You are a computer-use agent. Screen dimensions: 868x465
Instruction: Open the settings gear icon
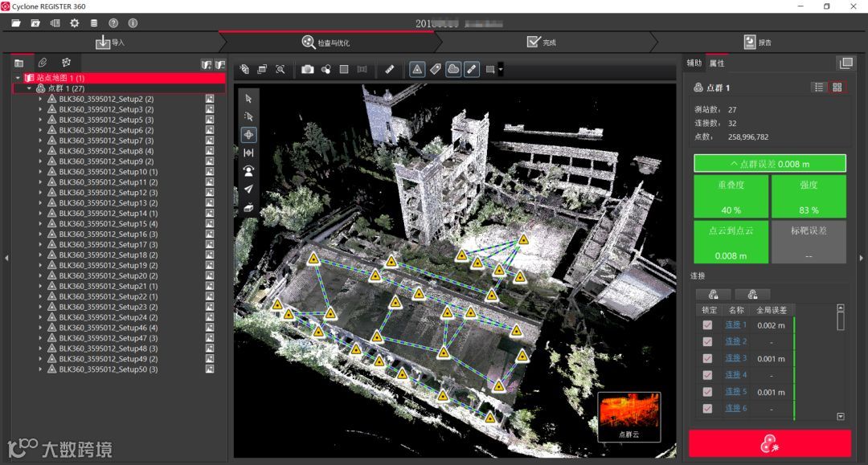click(x=74, y=23)
